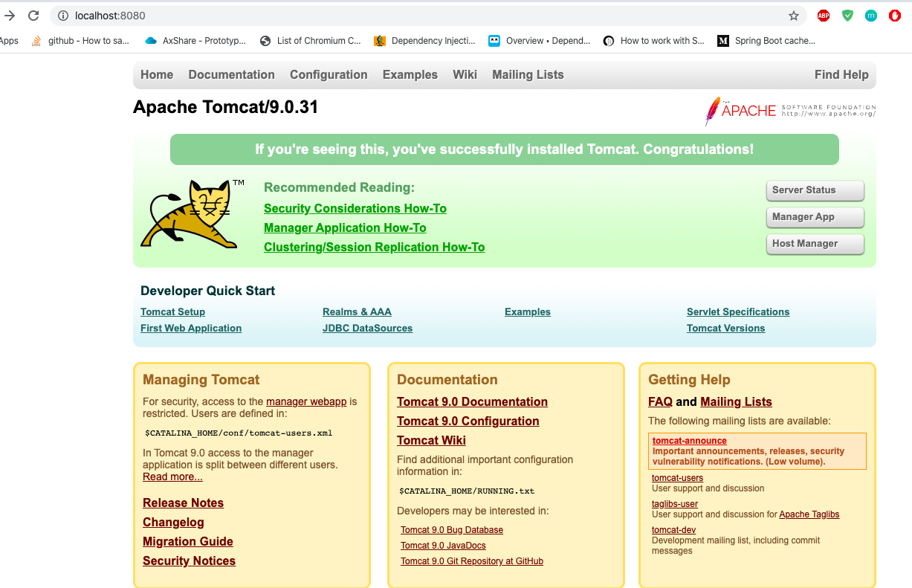The height and width of the screenshot is (588, 912).
Task: Open the Apache Taglibs link
Action: point(809,514)
